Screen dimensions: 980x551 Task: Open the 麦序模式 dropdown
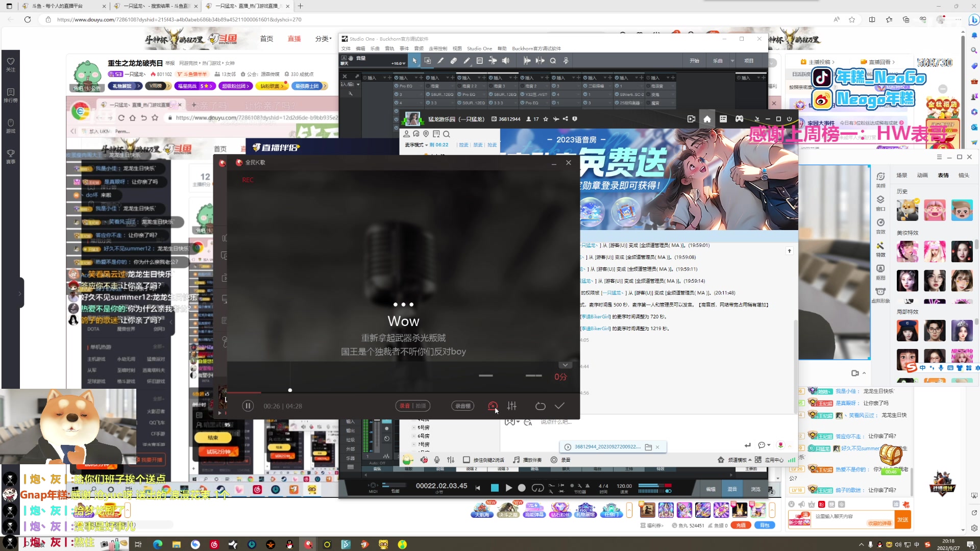click(416, 145)
